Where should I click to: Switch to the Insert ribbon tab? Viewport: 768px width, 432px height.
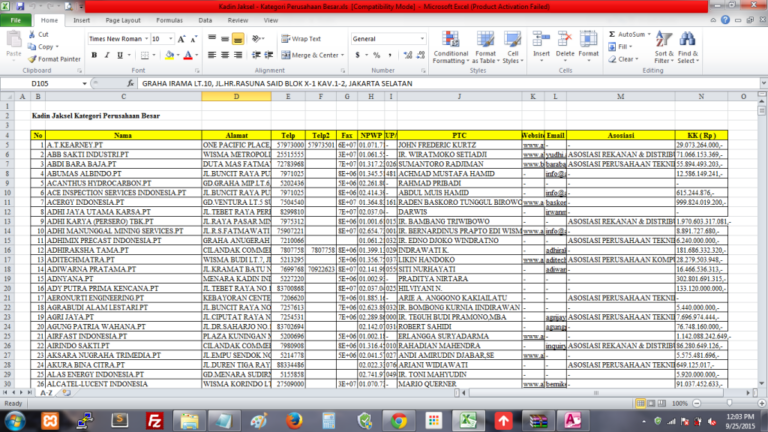coord(81,20)
